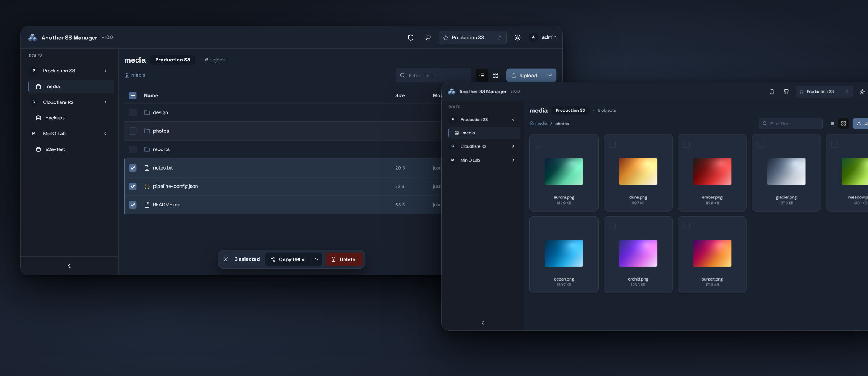
Task: Select grid view icon in the front window
Action: 843,124
